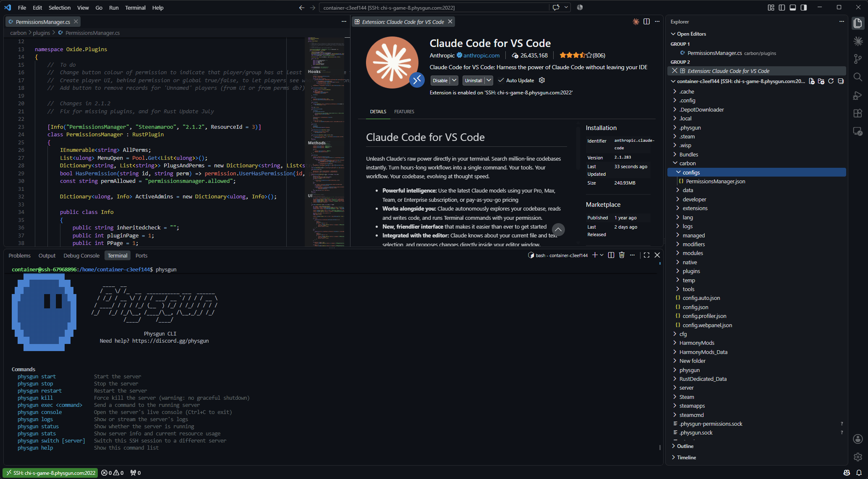Expand the plugins folder in Explorer
868x479 pixels.
pos(691,271)
